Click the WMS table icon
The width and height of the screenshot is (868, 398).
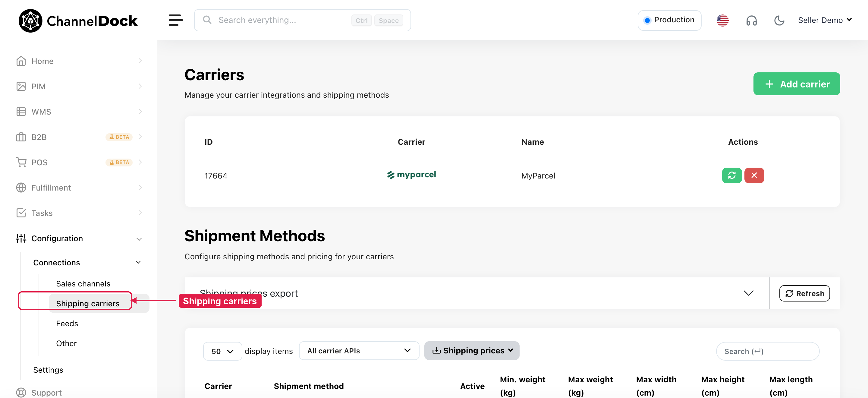click(21, 112)
